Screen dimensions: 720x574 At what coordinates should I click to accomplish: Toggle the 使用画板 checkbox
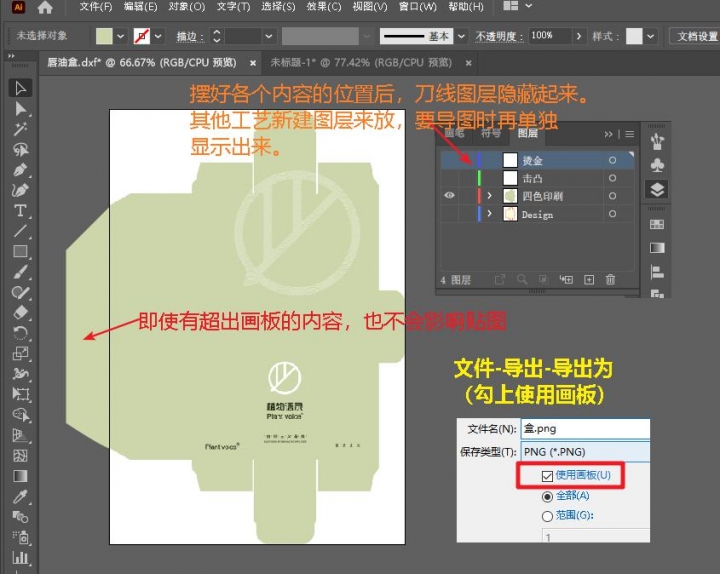pos(546,475)
